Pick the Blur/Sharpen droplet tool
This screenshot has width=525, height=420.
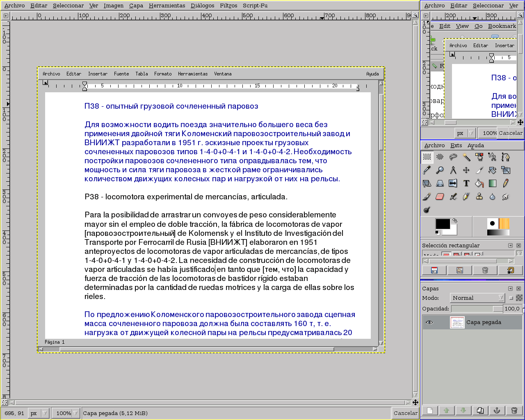tap(493, 196)
